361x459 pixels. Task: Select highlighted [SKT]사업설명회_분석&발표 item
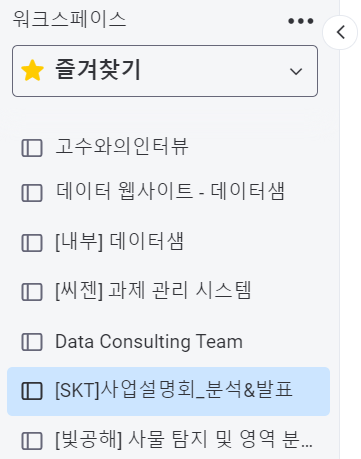[168, 391]
